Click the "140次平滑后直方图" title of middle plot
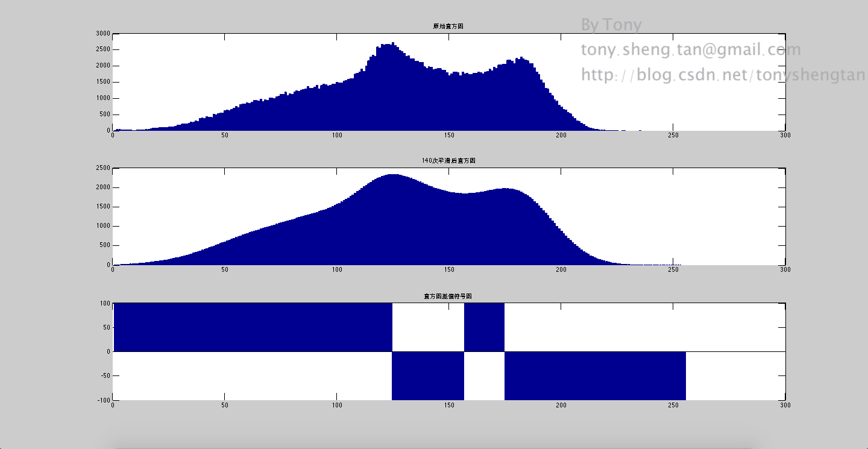 448,161
